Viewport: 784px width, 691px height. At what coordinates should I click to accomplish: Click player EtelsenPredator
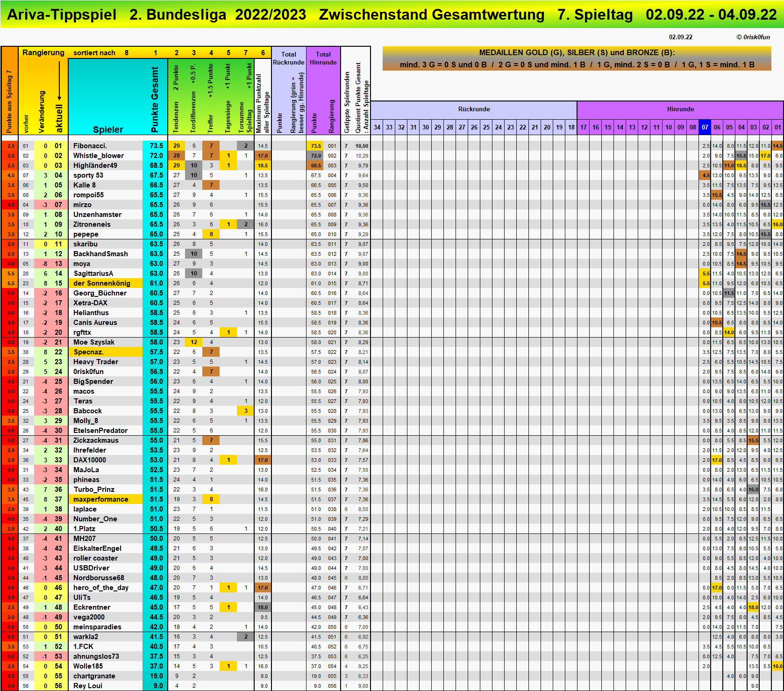click(100, 431)
